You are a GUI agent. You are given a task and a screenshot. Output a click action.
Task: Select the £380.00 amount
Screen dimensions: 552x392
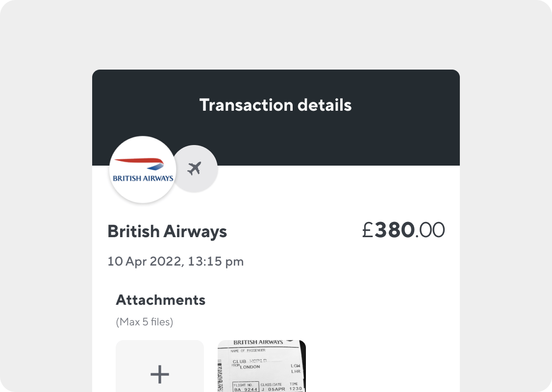click(x=403, y=230)
